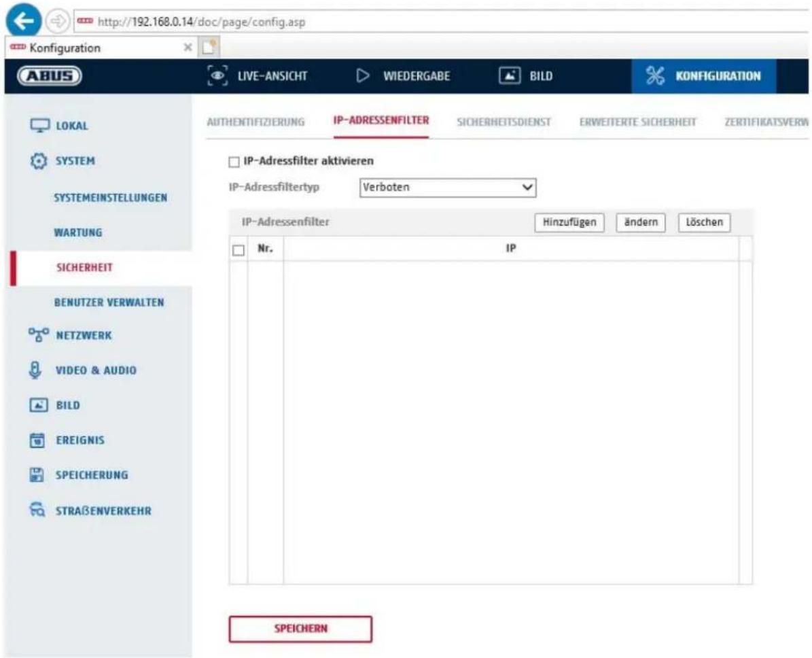The width and height of the screenshot is (812, 658).
Task: Check the select-all checkbox in table header
Action: pos(239,250)
